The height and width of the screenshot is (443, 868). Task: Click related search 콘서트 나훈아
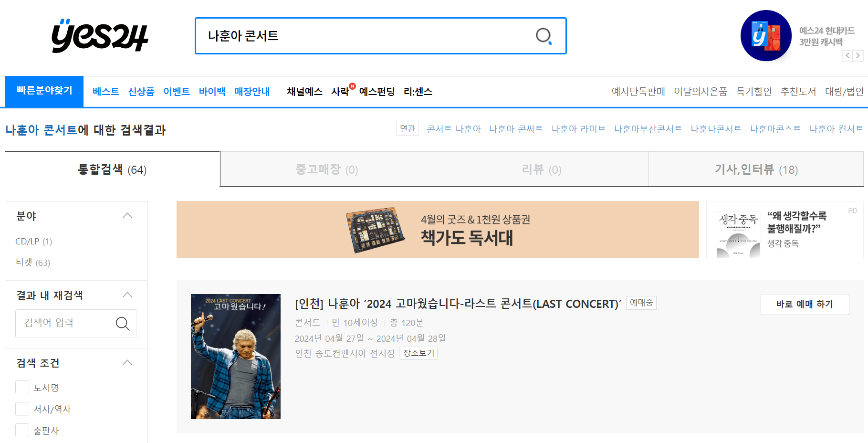(x=454, y=129)
